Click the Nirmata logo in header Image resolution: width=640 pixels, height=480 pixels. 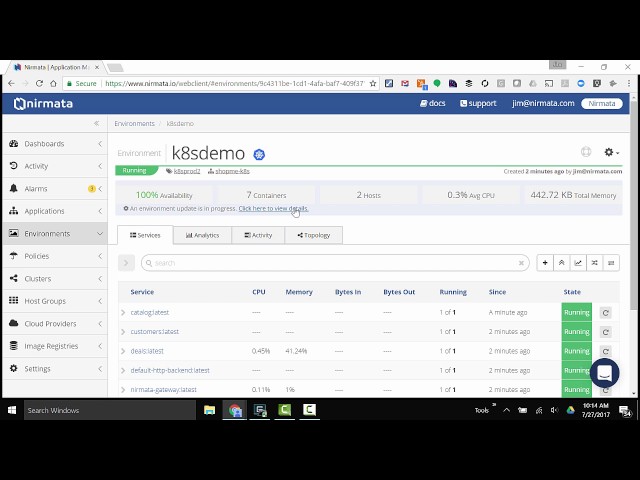click(43, 104)
